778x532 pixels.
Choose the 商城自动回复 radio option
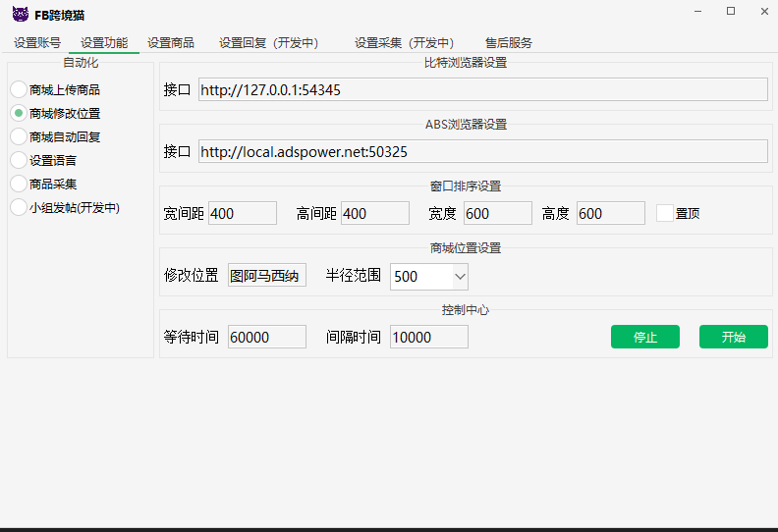[x=19, y=136]
